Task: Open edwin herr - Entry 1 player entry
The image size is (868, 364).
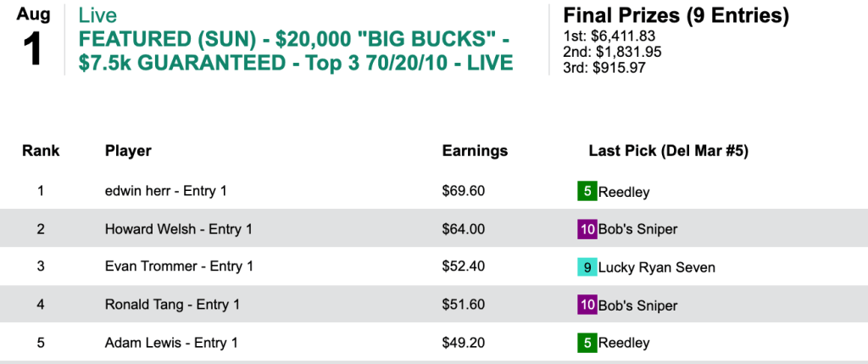Action: point(165,191)
